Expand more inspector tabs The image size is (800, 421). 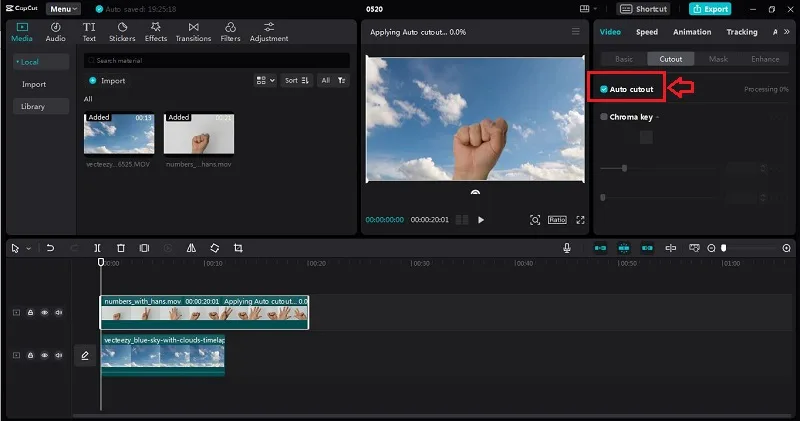point(787,32)
